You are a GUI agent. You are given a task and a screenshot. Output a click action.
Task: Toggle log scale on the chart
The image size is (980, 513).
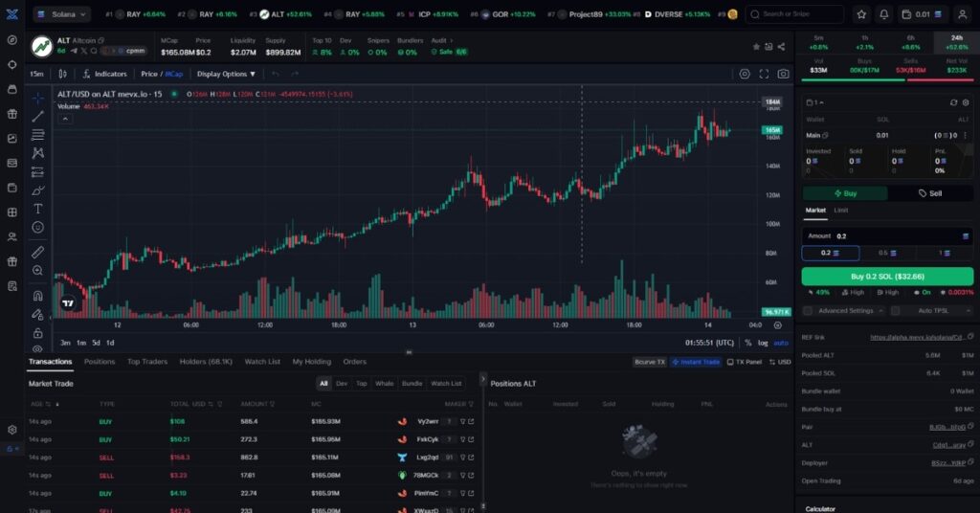(x=763, y=343)
